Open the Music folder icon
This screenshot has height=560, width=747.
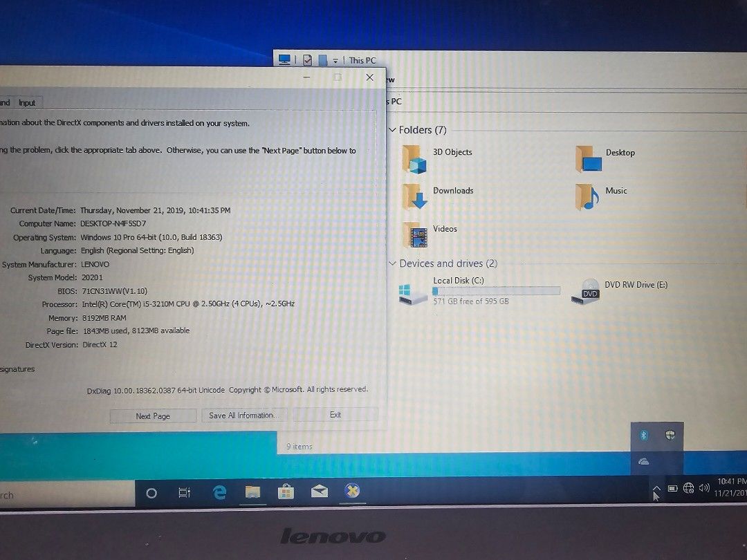[587, 197]
